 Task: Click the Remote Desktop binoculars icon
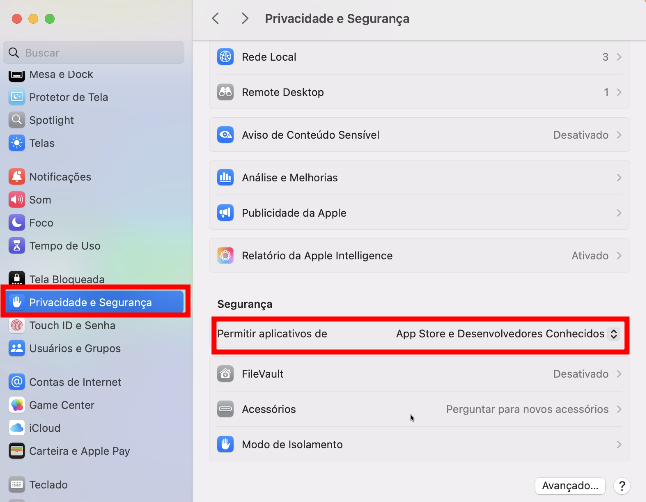click(225, 92)
